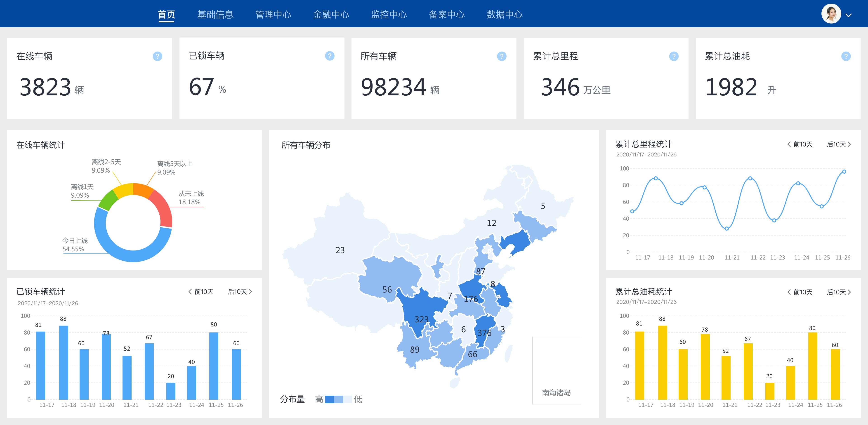Screen dimensions: 868x425
Task: Click help icon on 累计总里程 card
Action: (674, 56)
